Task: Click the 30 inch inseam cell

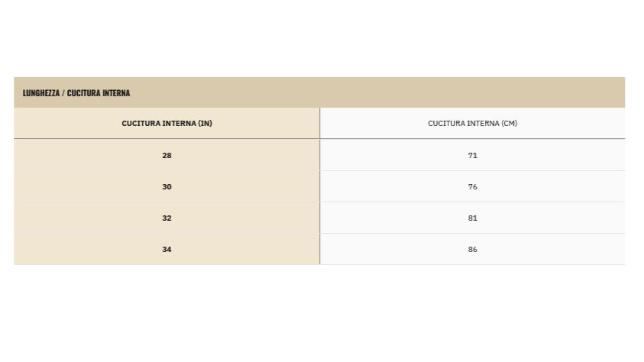Action: [x=167, y=186]
